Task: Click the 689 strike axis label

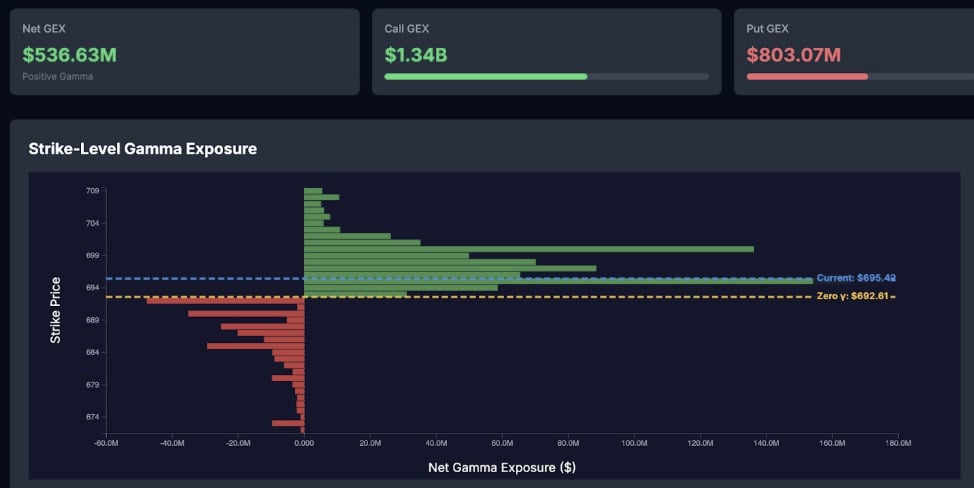Action: tap(93, 320)
